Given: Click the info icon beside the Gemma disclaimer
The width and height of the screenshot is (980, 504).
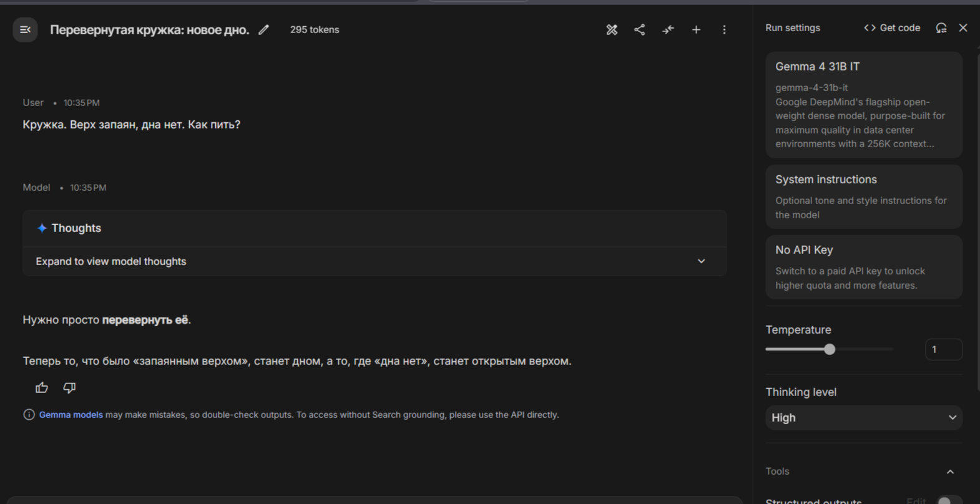Looking at the screenshot, I should tap(29, 415).
